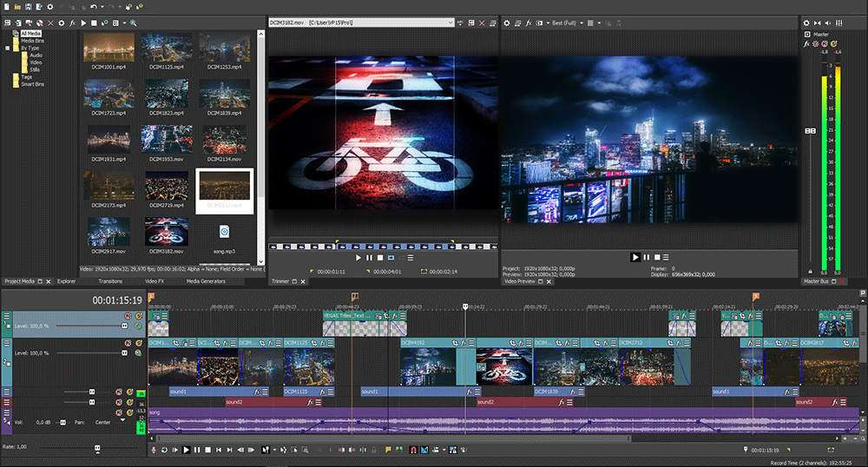The width and height of the screenshot is (868, 467).
Task: Jump to project end in the transport
Action: [229, 450]
